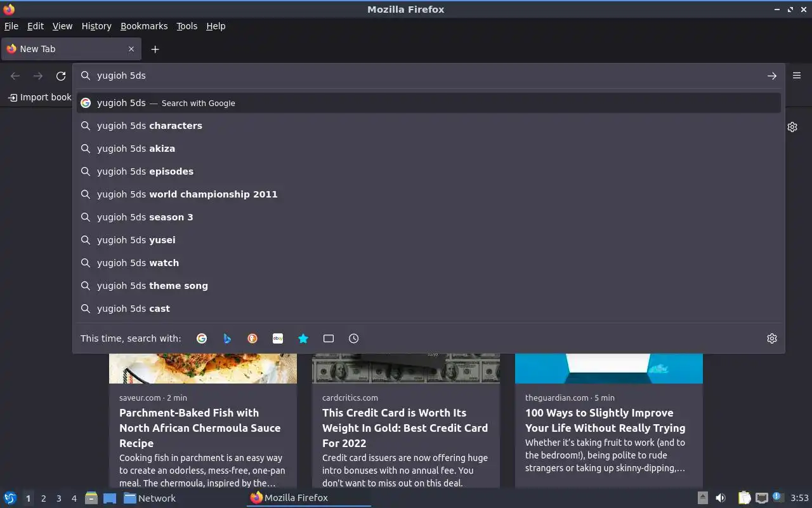Click the address bar containing yugioh 5ds
Screen dimensions: 812x508
(428, 76)
